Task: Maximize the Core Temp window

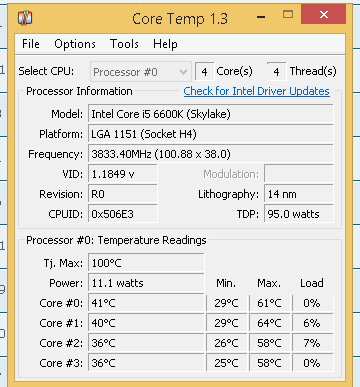Action: [x=288, y=14]
